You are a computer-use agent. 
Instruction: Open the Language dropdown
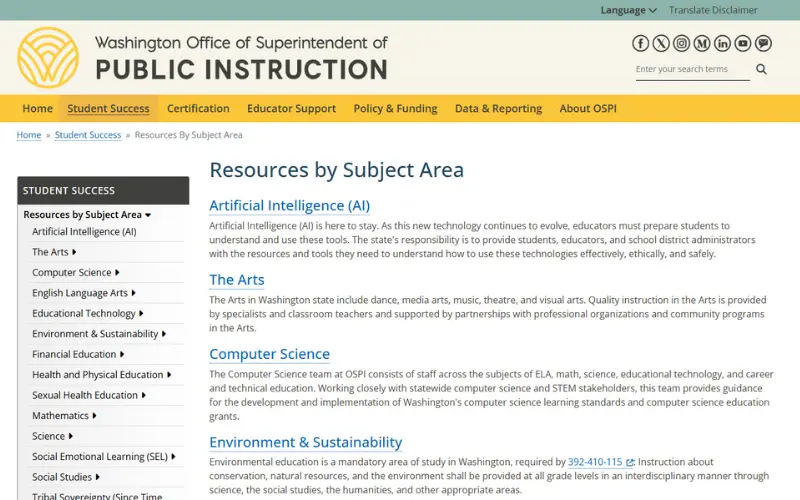(x=628, y=10)
